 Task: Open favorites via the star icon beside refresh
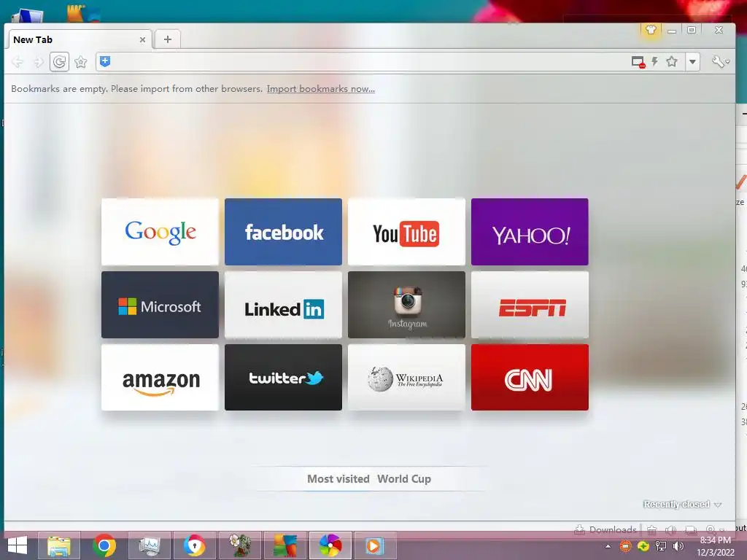[x=81, y=62]
